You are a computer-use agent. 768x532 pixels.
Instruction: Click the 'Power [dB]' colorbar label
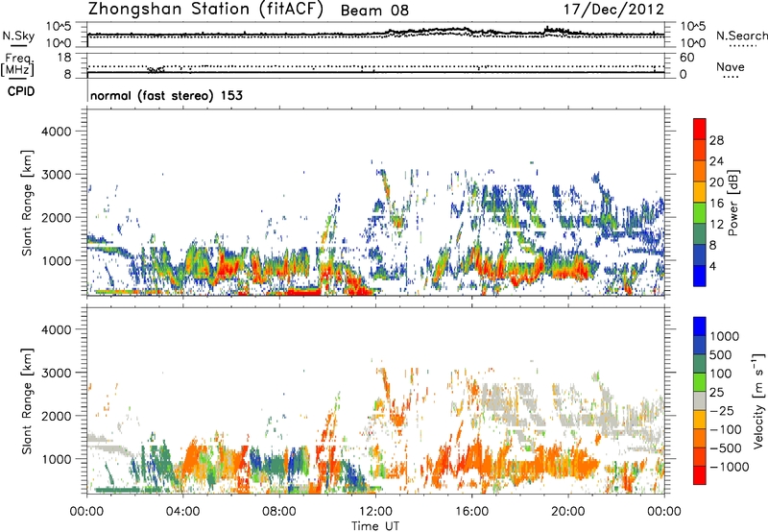click(732, 203)
